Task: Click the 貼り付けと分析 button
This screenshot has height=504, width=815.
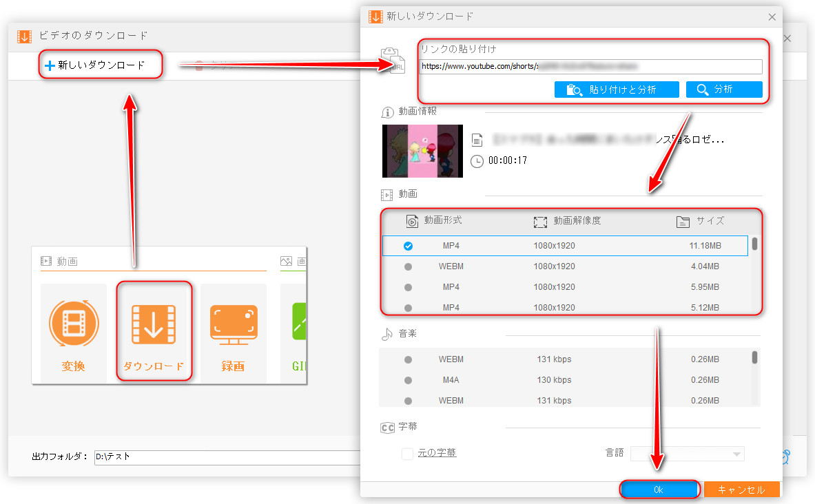Action: [x=617, y=90]
